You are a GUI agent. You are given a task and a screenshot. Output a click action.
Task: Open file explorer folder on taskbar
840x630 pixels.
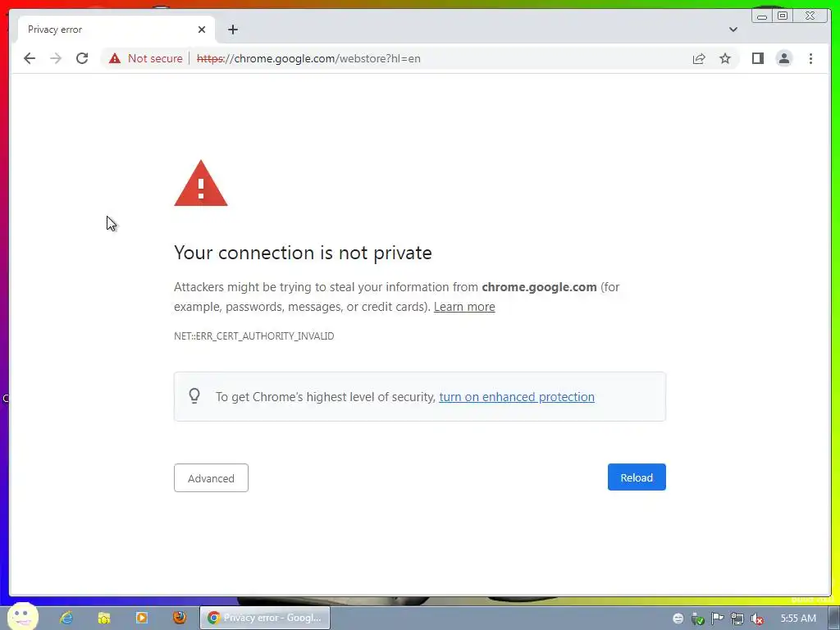coord(104,618)
